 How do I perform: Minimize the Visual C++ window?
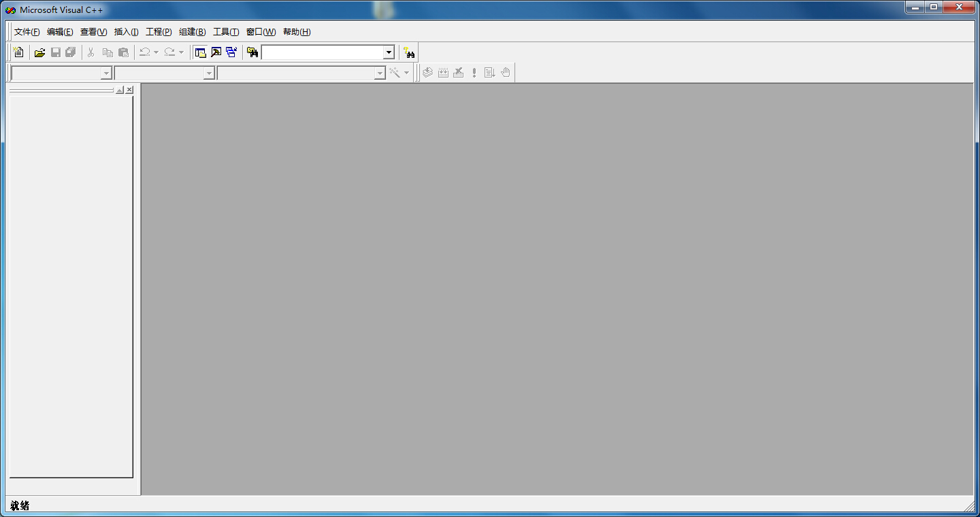point(915,7)
